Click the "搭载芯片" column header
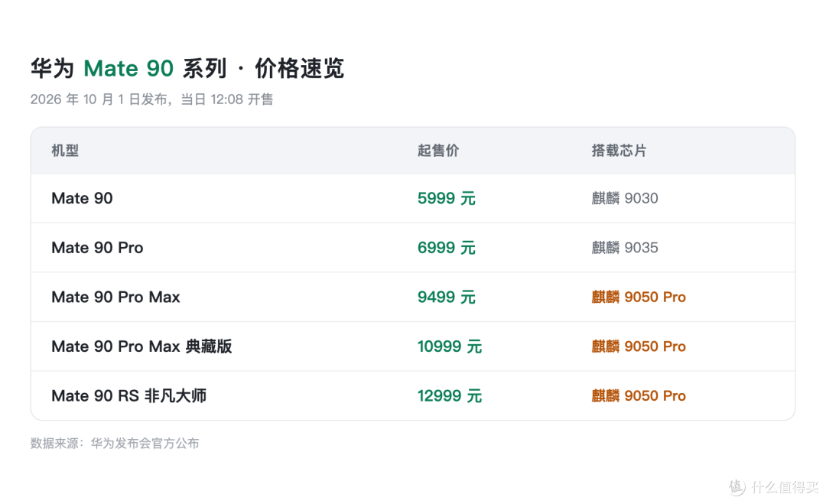 [619, 151]
